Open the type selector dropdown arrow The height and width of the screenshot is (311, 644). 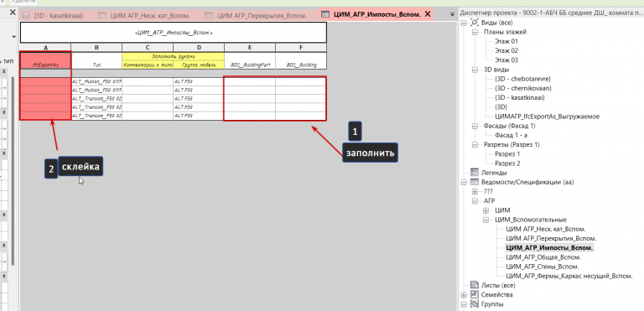[x=14, y=37]
